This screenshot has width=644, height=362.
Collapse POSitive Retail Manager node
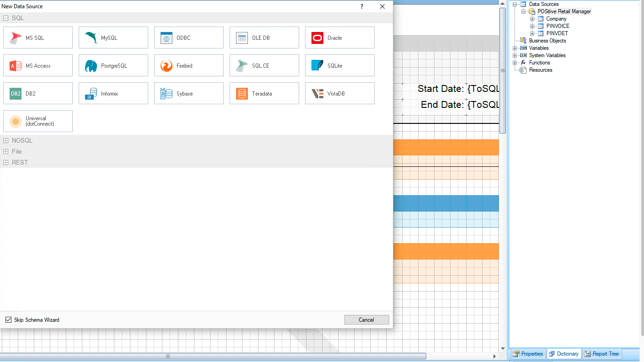click(524, 11)
